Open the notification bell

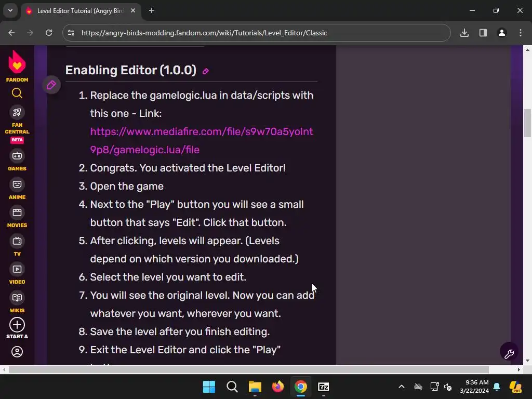pyautogui.click(x=497, y=387)
